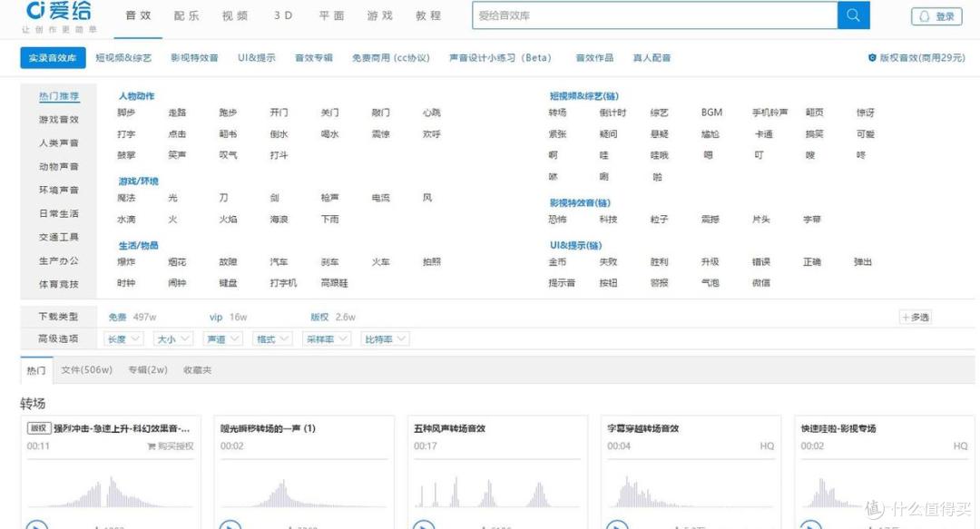
Task: Open the 3D navigation item
Action: 283,15
